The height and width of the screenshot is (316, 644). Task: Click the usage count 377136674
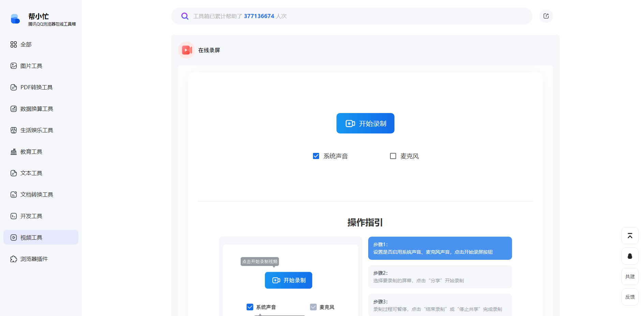pos(259,16)
